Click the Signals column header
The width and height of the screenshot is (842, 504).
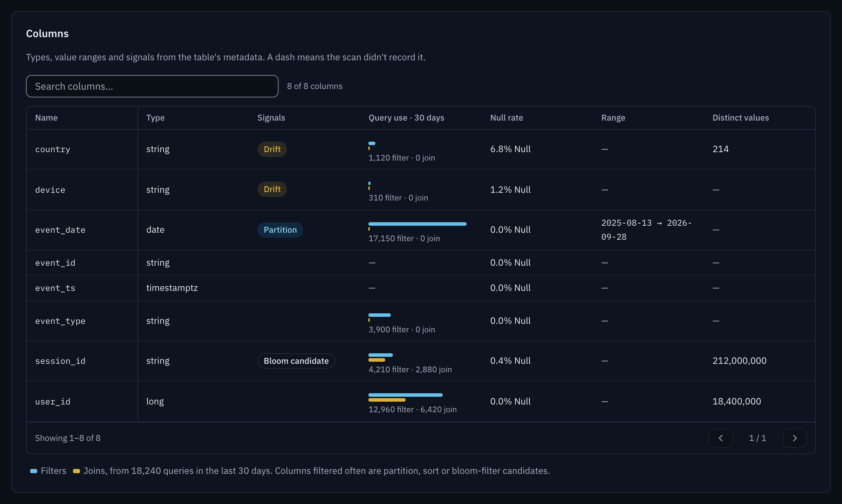click(271, 118)
